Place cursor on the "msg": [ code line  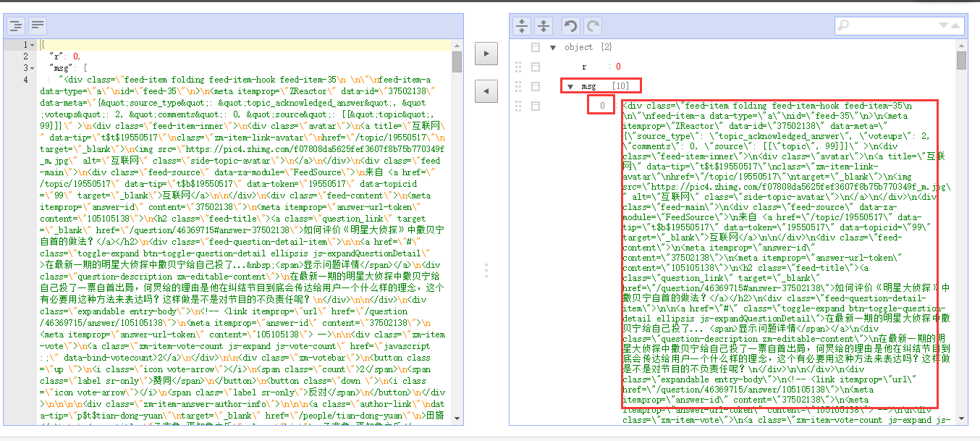pos(67,68)
